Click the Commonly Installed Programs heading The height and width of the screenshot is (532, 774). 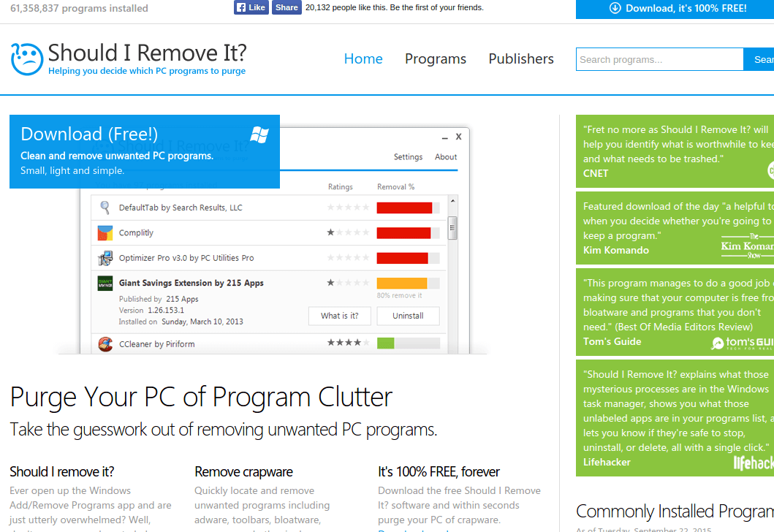(x=675, y=512)
